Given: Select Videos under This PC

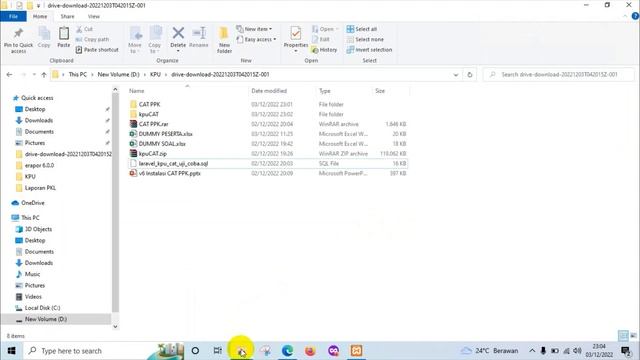Looking at the screenshot, I should [33, 297].
